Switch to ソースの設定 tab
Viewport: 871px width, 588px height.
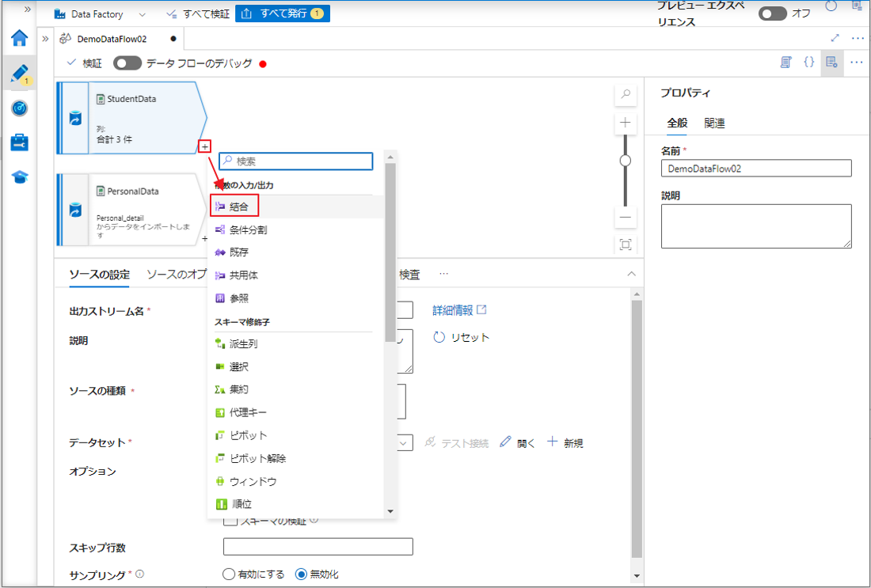click(100, 275)
